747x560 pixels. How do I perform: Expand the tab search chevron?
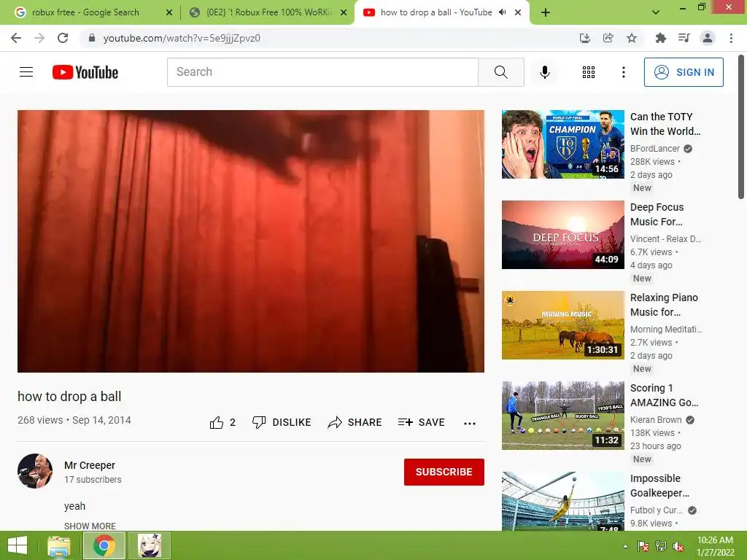click(x=656, y=12)
